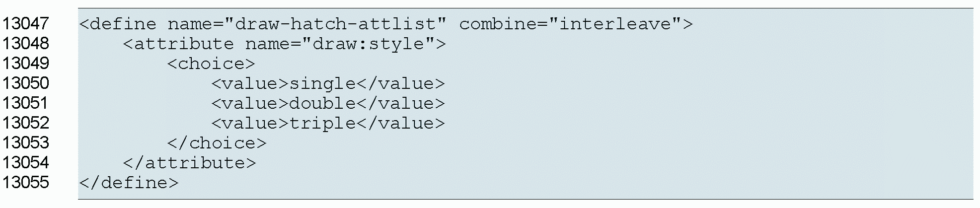Click line number 13054

[26, 163]
